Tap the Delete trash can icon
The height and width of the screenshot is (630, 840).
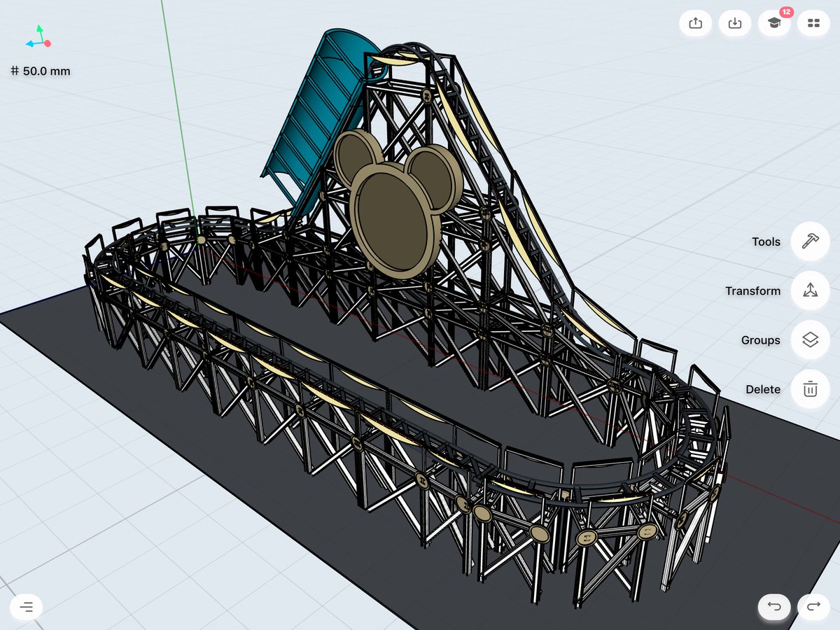point(811,388)
